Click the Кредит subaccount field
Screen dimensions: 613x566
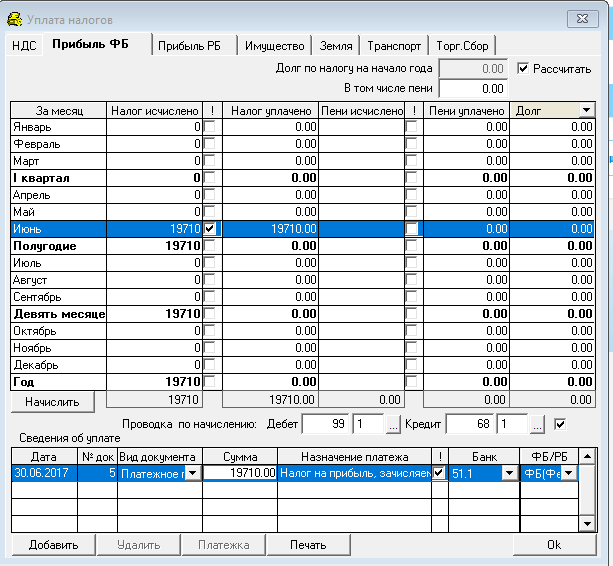click(x=513, y=424)
